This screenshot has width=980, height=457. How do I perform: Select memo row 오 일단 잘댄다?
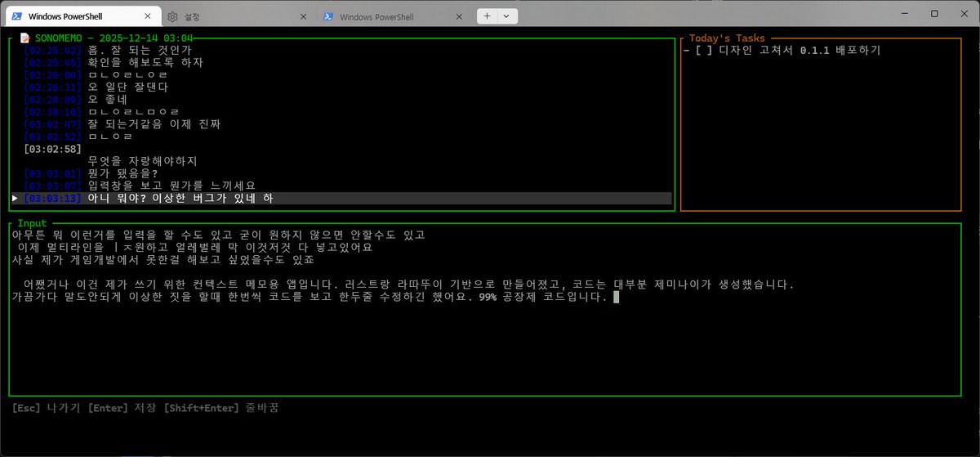pos(342,87)
